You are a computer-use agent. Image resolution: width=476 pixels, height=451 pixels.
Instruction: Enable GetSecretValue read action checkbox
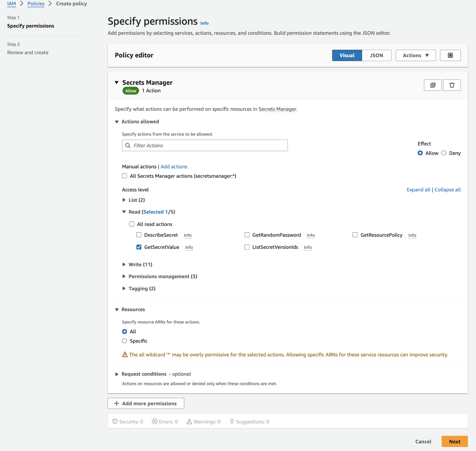[x=138, y=247]
